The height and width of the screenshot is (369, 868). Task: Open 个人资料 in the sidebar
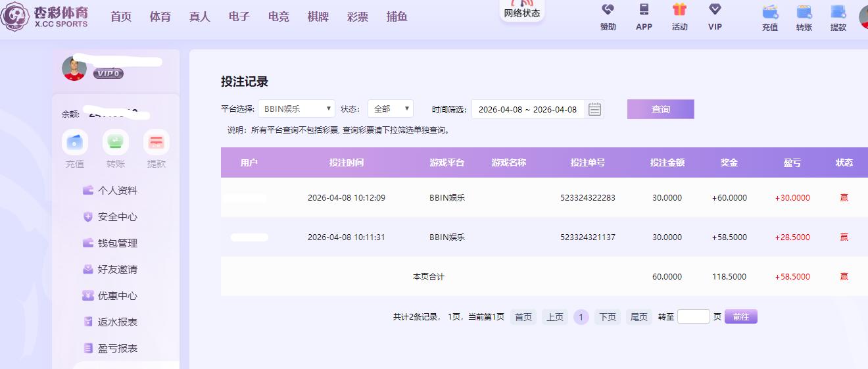click(x=110, y=190)
